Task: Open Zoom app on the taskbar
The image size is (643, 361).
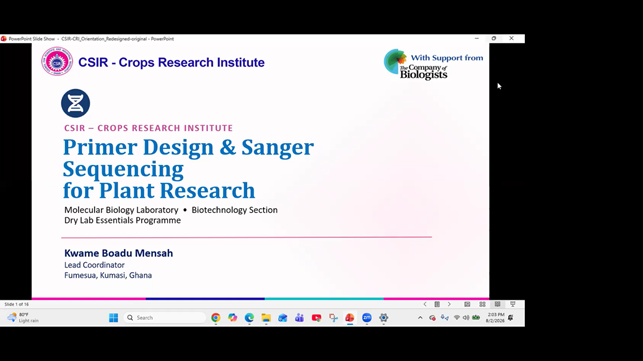Action: (x=367, y=318)
